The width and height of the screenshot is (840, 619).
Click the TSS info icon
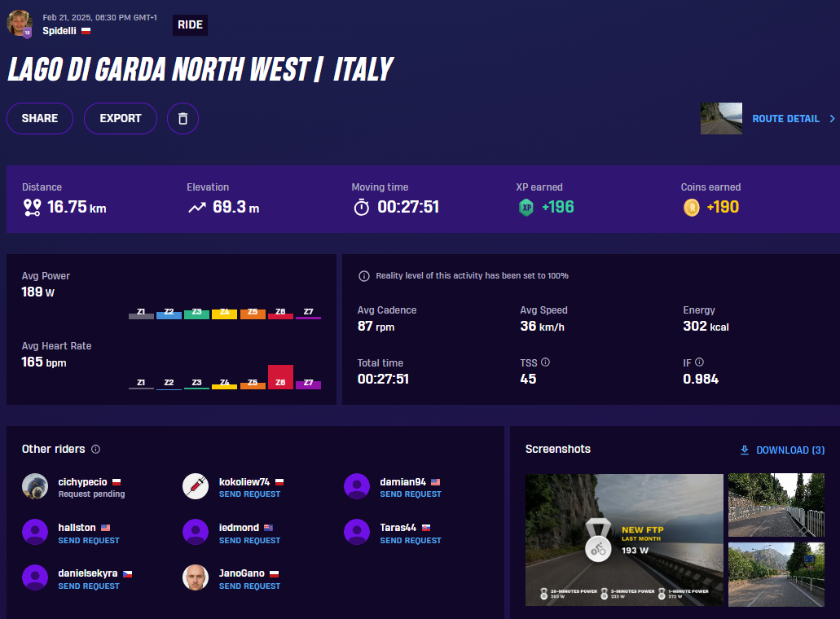[x=546, y=362]
